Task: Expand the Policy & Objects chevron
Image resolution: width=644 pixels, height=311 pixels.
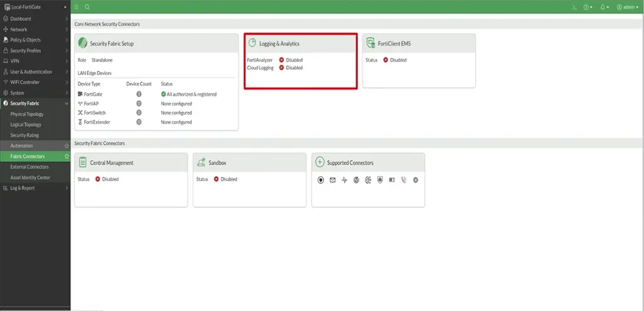Action: 67,40
